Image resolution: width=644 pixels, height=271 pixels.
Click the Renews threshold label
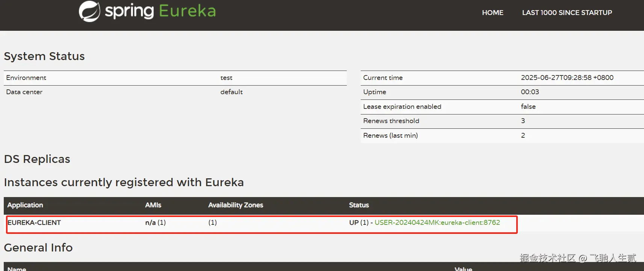click(391, 121)
